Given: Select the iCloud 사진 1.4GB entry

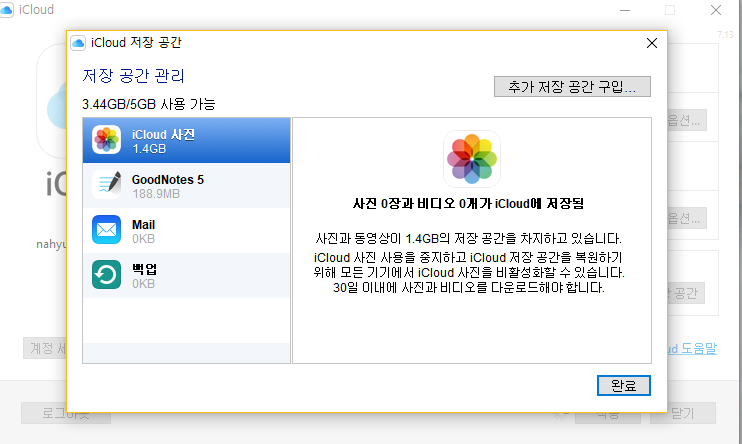Looking at the screenshot, I should coord(186,140).
